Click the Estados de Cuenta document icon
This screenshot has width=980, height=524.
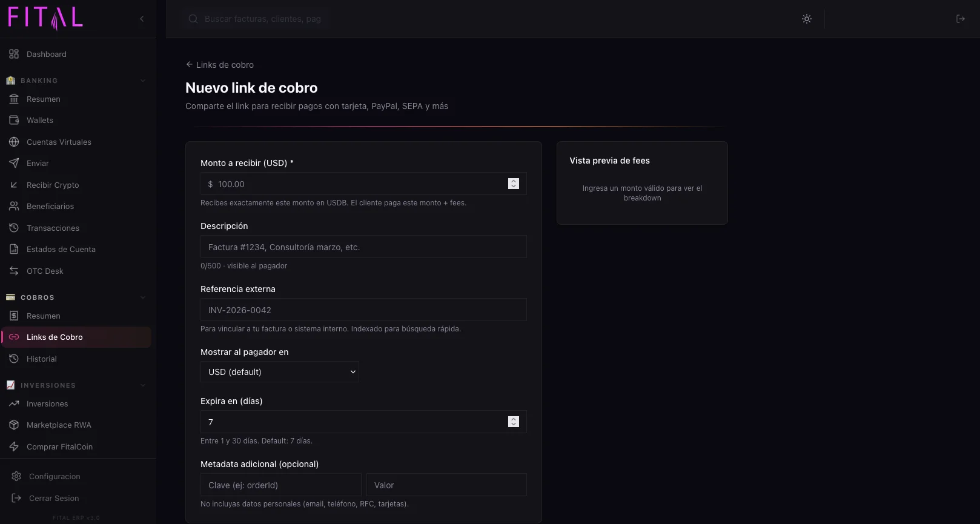14,249
